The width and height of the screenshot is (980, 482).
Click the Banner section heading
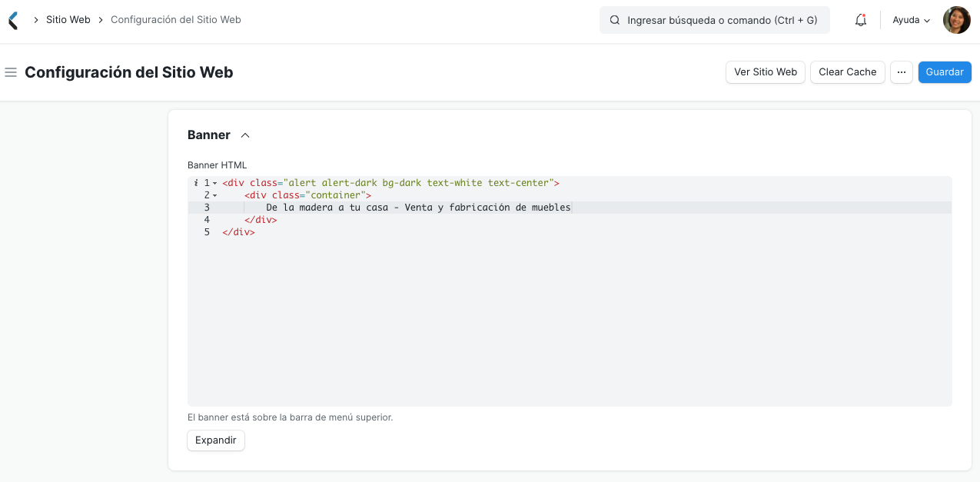pyautogui.click(x=209, y=135)
